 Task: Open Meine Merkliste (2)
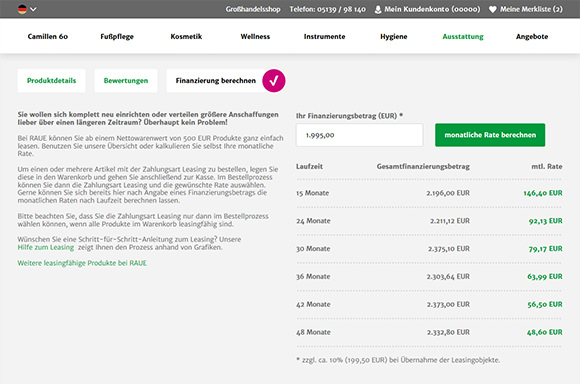point(531,9)
